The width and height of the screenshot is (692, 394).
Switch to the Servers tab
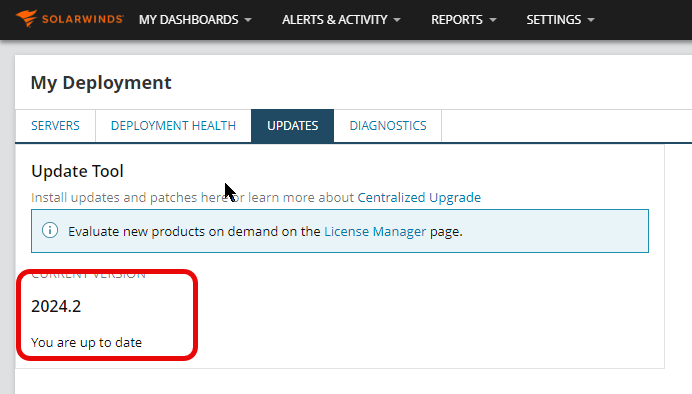click(x=55, y=126)
